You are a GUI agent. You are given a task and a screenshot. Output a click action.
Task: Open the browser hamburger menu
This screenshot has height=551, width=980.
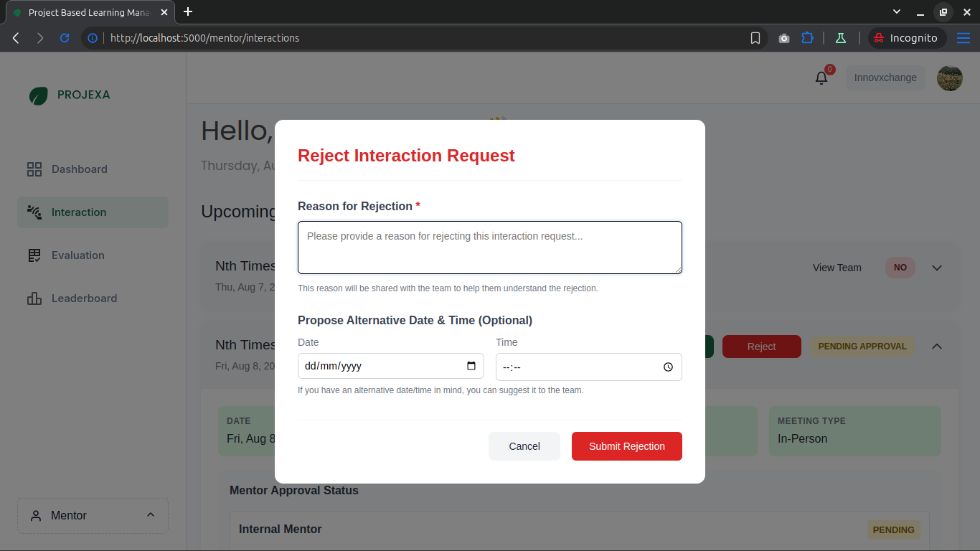963,37
